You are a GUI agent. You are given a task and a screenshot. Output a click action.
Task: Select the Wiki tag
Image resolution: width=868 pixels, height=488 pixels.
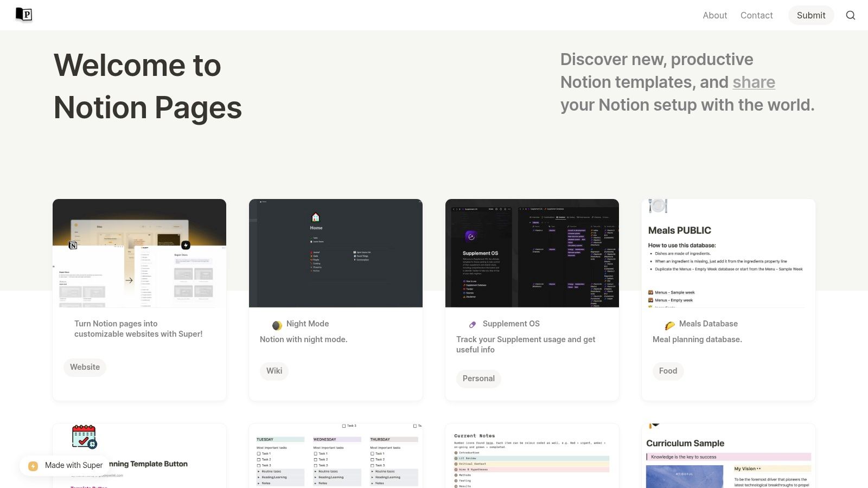[274, 371]
